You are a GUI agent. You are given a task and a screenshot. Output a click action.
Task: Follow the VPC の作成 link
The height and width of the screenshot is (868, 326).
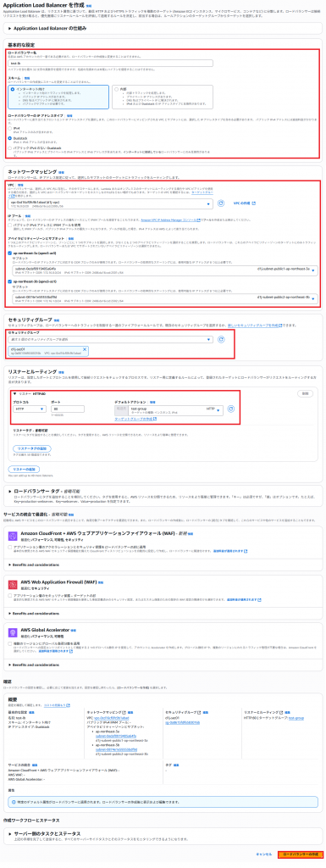(245, 203)
